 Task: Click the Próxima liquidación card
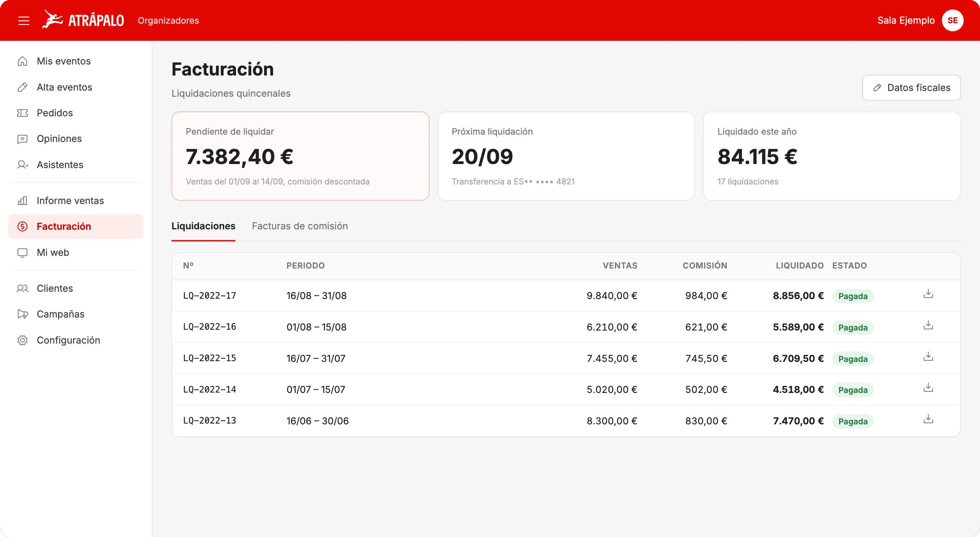pyautogui.click(x=566, y=156)
